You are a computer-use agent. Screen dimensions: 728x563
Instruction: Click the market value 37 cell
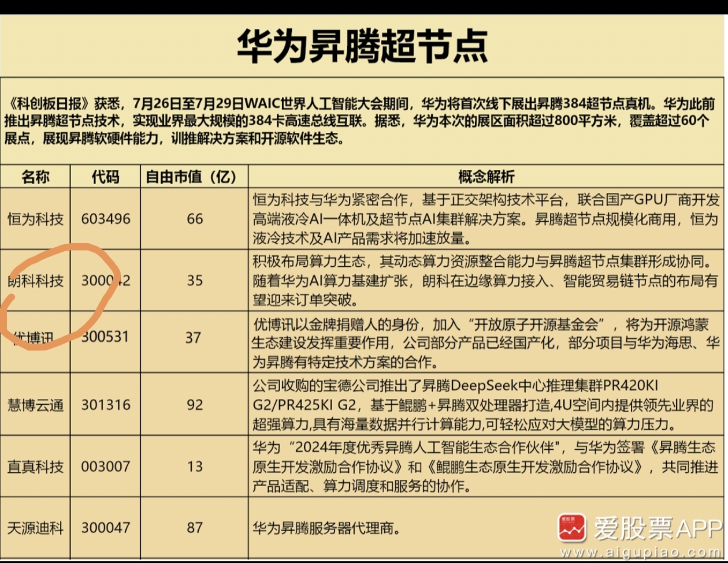click(194, 337)
